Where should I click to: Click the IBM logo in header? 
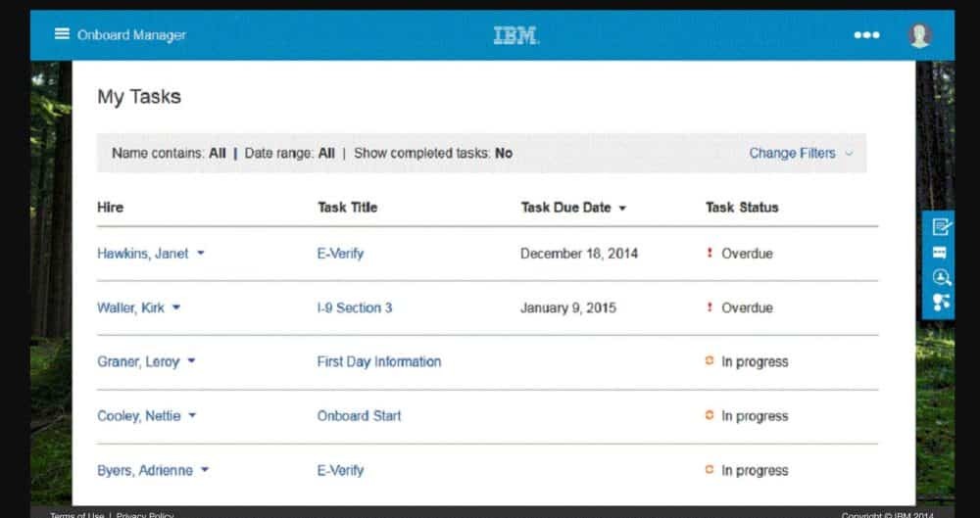coord(516,35)
